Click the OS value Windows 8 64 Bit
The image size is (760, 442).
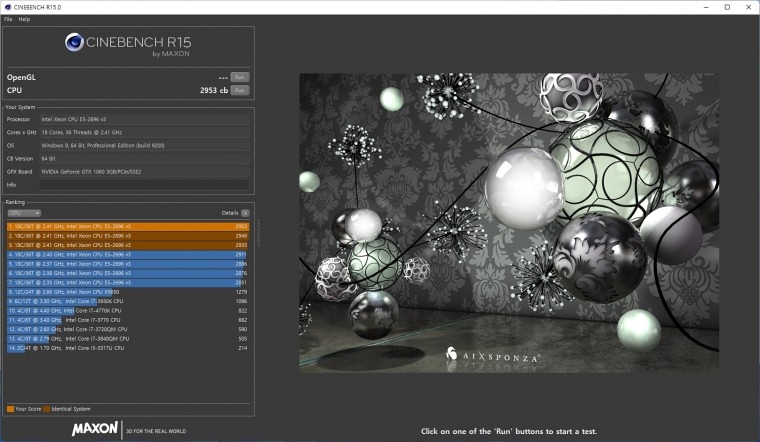point(144,145)
